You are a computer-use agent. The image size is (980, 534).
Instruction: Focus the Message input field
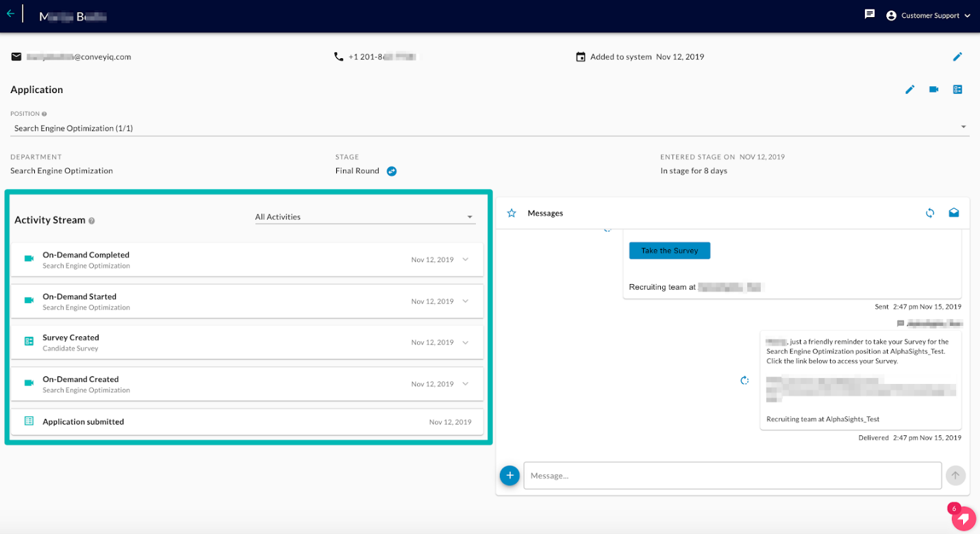coord(733,475)
